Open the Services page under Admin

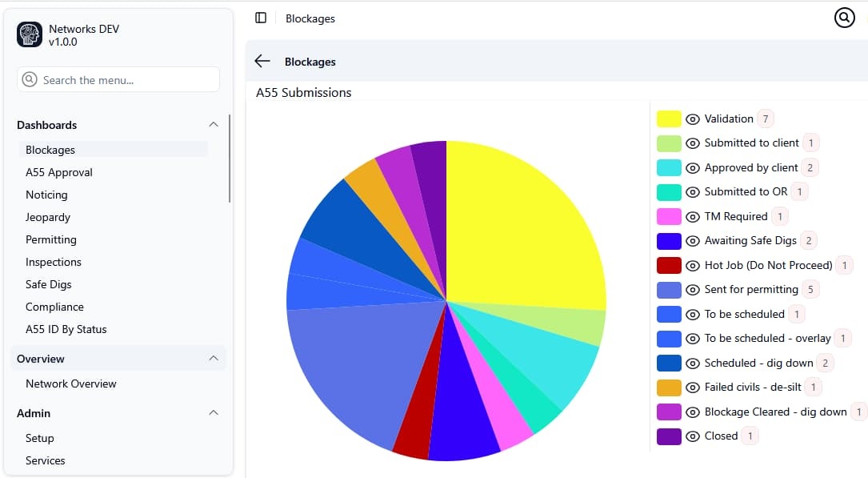45,460
